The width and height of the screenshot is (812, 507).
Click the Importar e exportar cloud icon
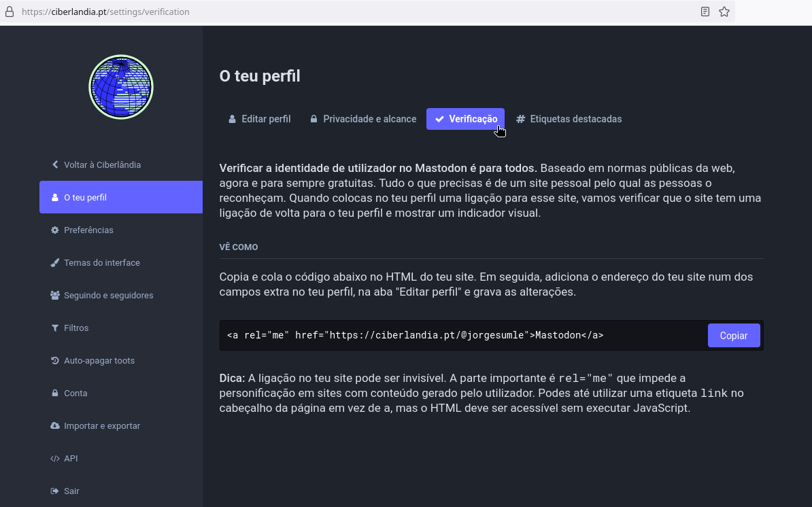[x=55, y=426]
